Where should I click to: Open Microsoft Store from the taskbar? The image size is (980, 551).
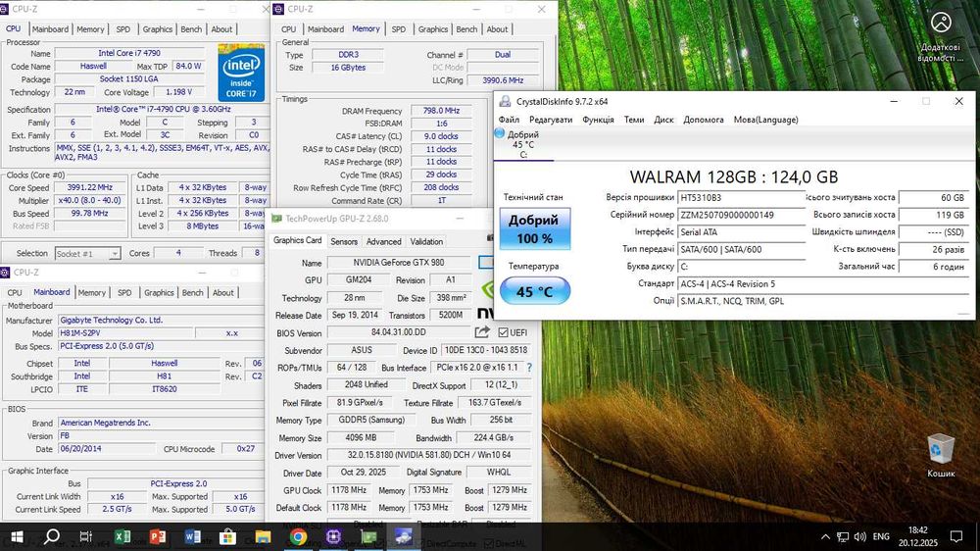tap(227, 536)
